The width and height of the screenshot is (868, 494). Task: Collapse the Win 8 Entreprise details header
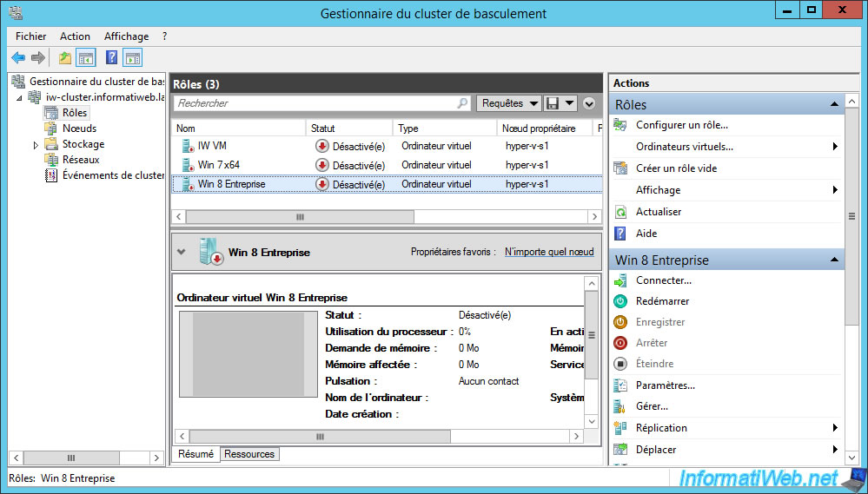pos(181,252)
